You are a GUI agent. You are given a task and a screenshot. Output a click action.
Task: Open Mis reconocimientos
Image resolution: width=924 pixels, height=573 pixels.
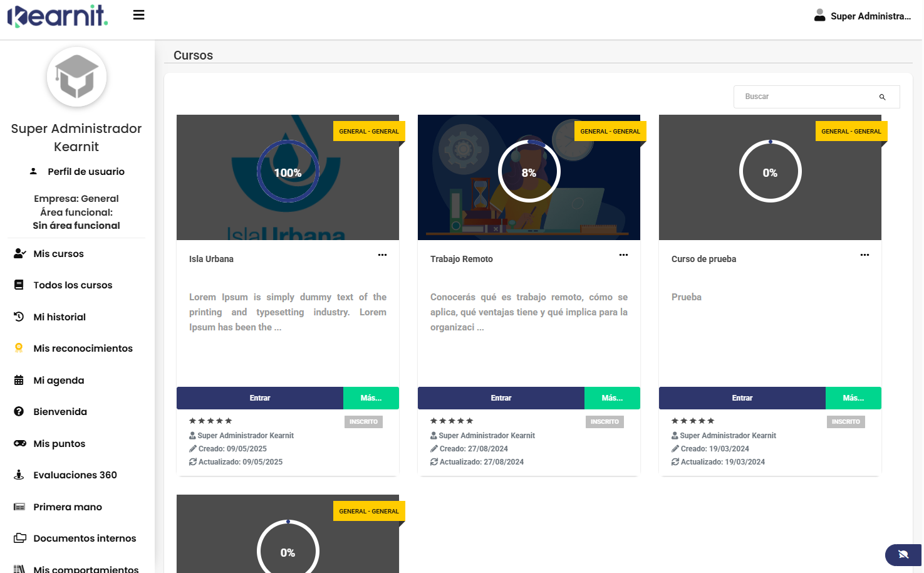click(x=83, y=348)
